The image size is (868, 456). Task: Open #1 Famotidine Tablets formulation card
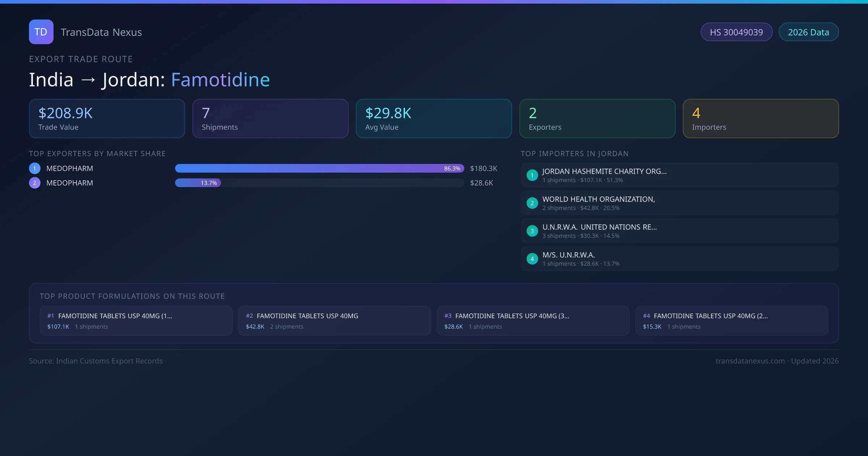(x=136, y=321)
